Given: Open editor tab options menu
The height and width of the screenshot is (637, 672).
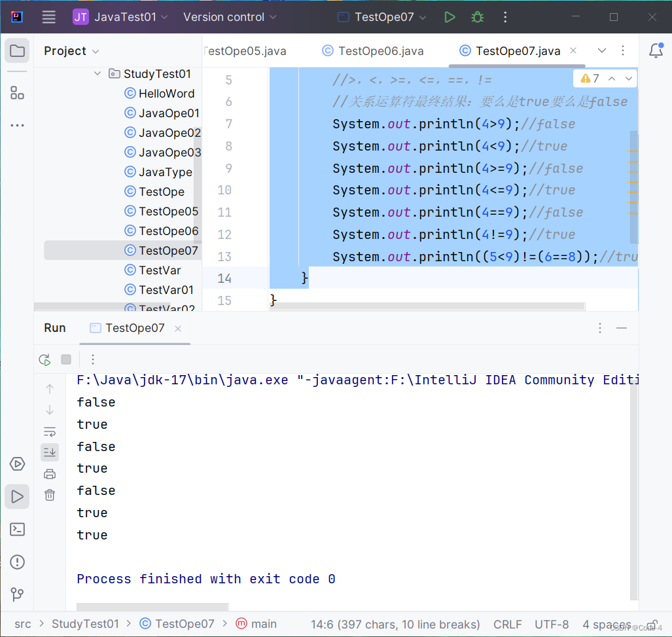Looking at the screenshot, I should pos(623,50).
